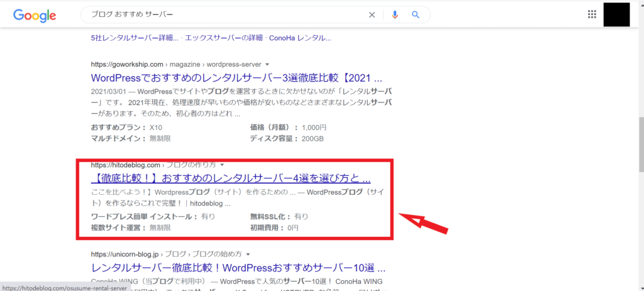Start voice search with microphone icon
The image size is (644, 291).
click(395, 15)
